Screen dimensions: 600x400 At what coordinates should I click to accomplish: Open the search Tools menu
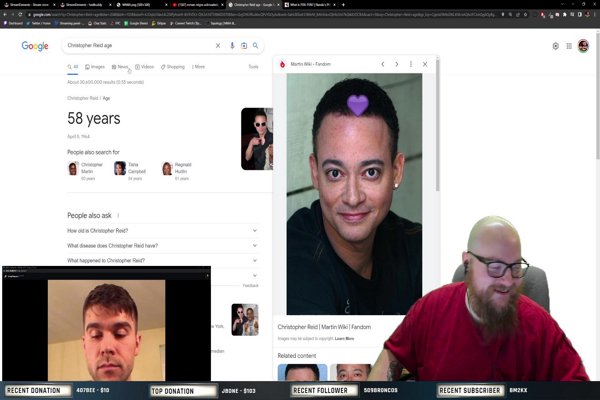[253, 67]
